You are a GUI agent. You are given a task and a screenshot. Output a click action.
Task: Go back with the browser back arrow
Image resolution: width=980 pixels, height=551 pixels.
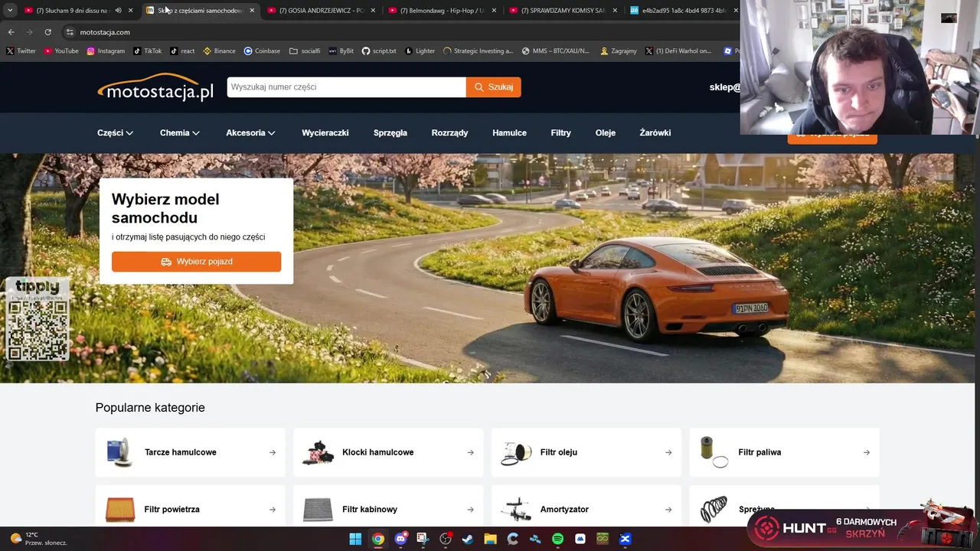tap(11, 32)
